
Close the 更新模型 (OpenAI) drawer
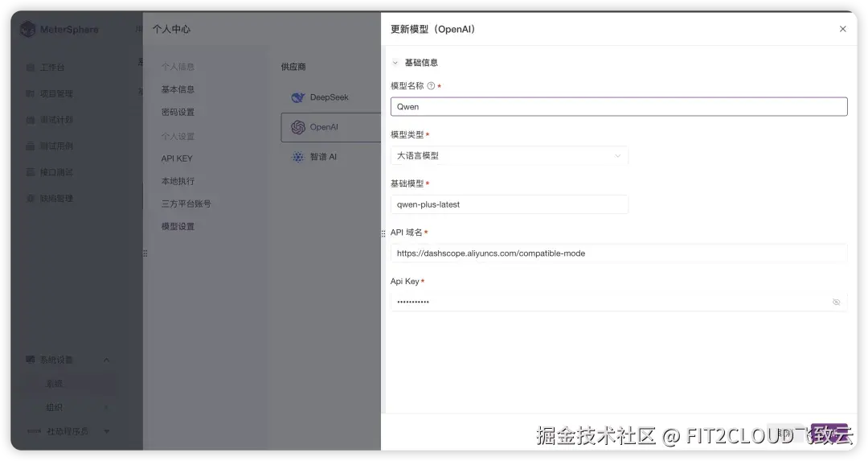(842, 29)
